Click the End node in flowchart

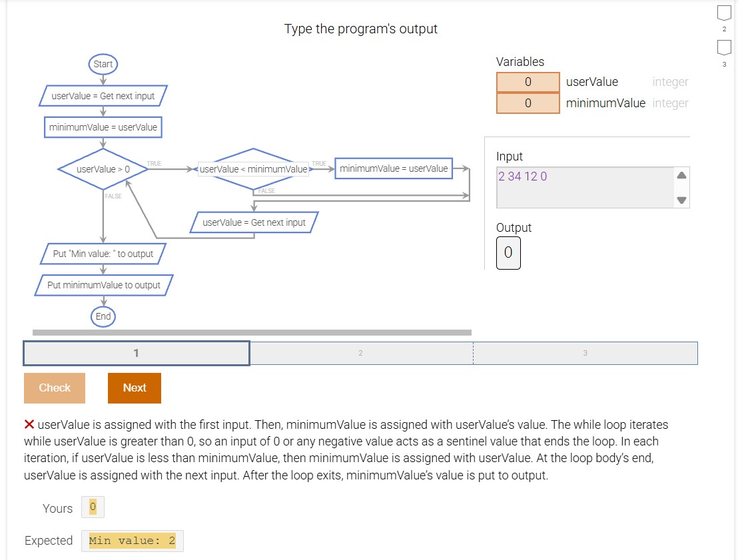tap(103, 316)
